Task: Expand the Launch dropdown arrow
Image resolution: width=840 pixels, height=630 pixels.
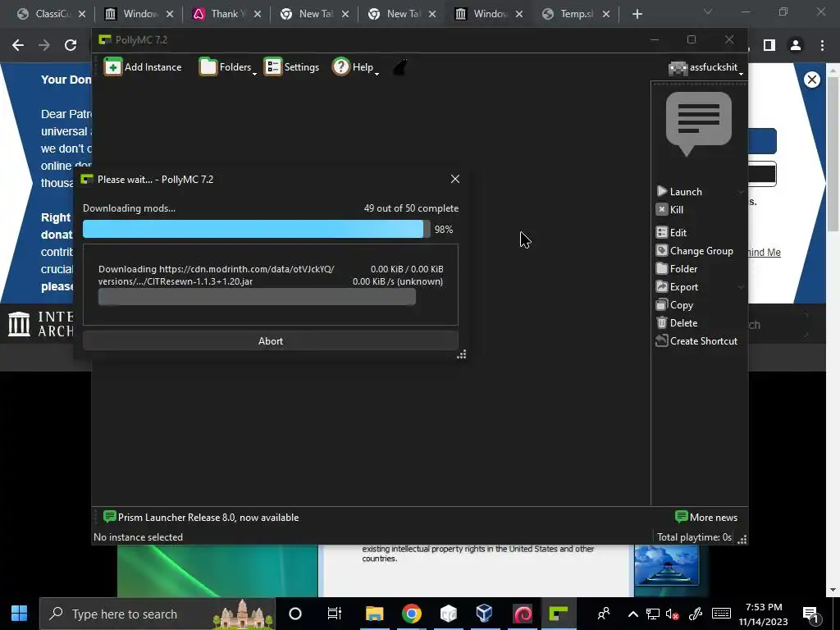Action: [x=741, y=192]
